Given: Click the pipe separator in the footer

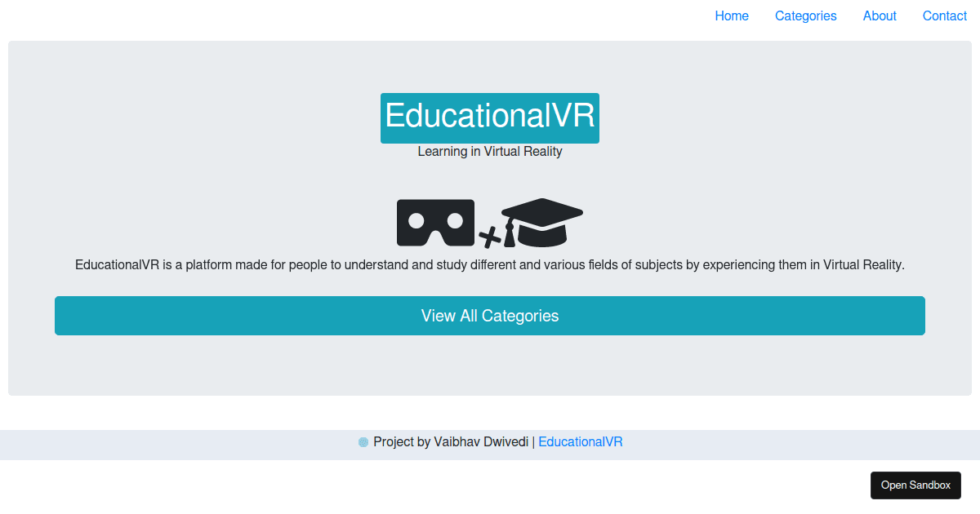Looking at the screenshot, I should pyautogui.click(x=533, y=442).
